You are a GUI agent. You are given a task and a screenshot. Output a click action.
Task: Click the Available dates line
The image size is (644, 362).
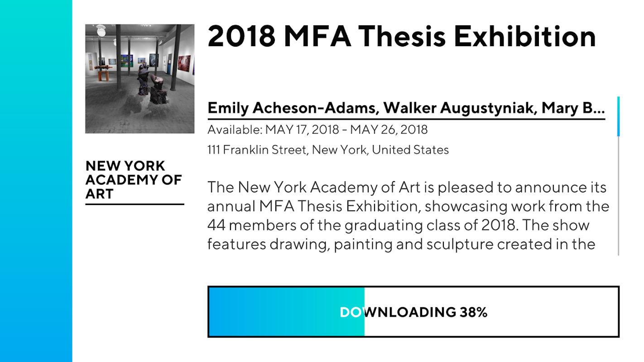coord(317,130)
